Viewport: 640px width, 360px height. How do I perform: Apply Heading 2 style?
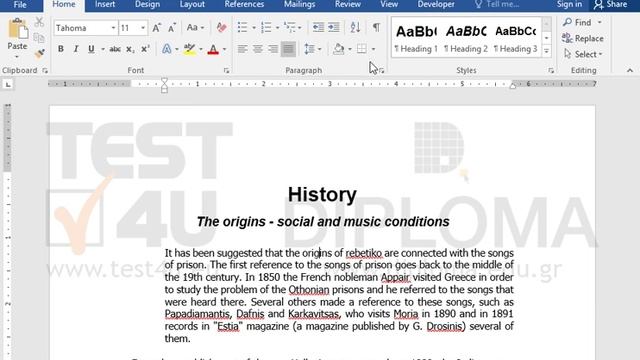[x=466, y=39]
